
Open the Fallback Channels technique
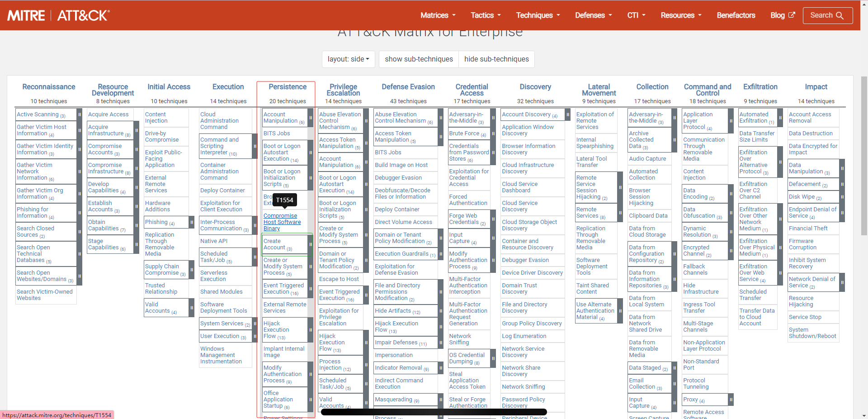pos(695,270)
